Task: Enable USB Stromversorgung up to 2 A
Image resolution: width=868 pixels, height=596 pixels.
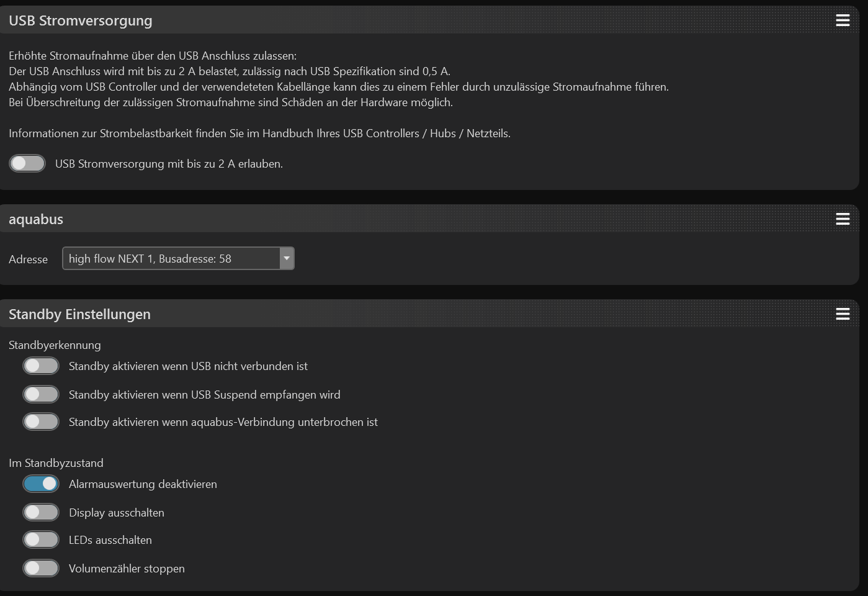Action: 27,163
